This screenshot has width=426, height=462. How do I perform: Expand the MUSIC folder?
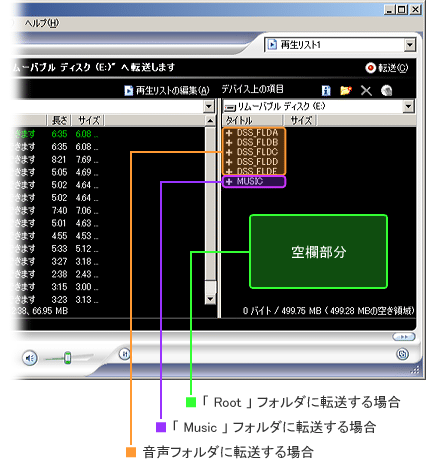tap(229, 182)
